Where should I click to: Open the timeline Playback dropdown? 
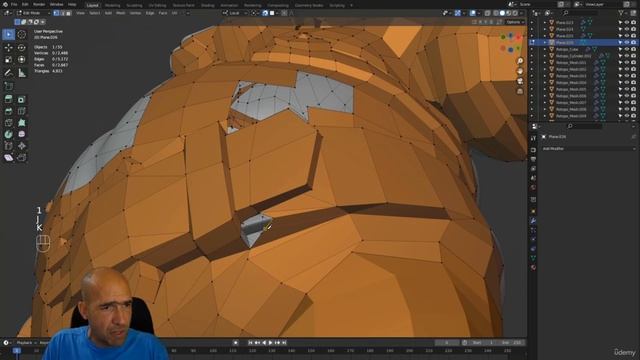pyautogui.click(x=26, y=342)
